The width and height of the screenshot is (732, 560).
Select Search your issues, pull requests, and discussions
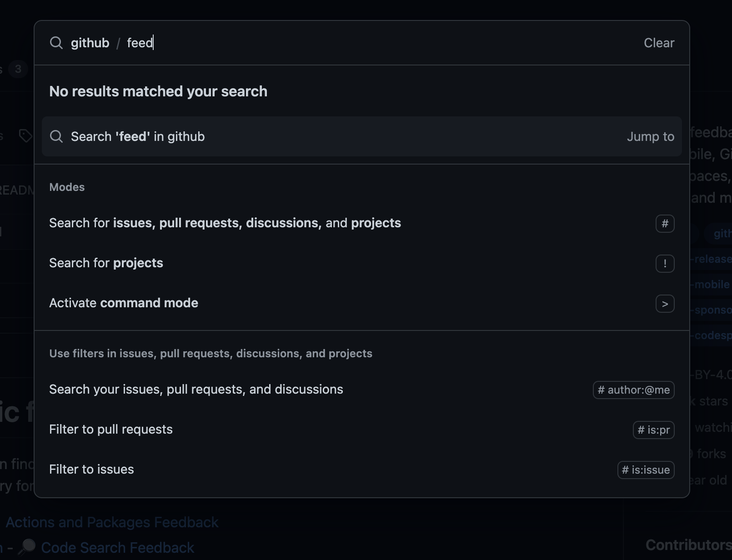click(362, 390)
